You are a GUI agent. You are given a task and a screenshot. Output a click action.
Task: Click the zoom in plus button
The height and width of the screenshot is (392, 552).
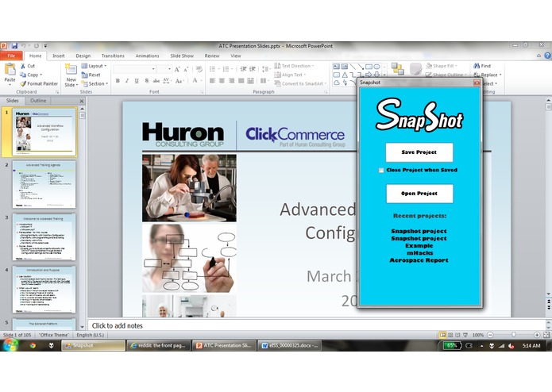537,335
